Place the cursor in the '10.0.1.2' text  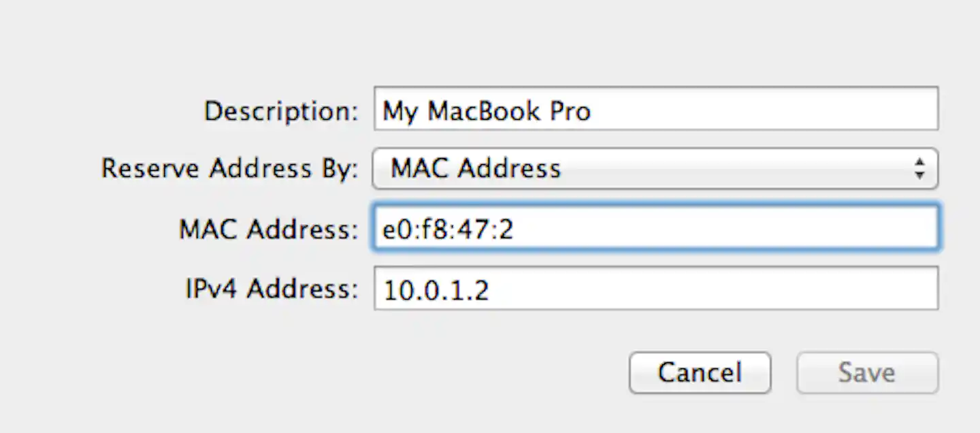(436, 291)
